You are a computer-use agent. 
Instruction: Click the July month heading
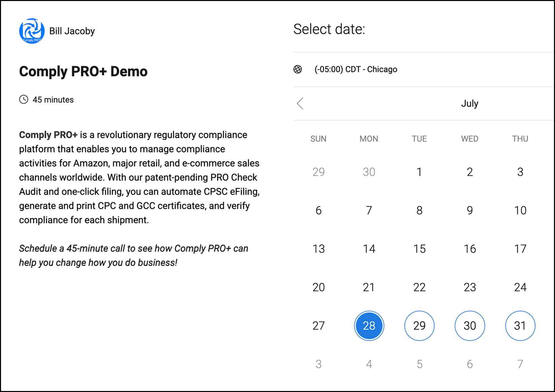point(469,103)
